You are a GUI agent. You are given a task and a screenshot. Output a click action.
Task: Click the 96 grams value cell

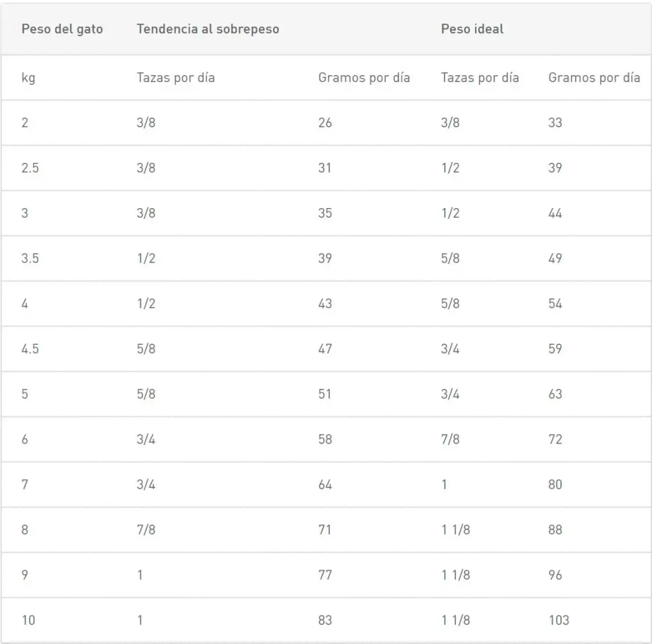point(555,575)
